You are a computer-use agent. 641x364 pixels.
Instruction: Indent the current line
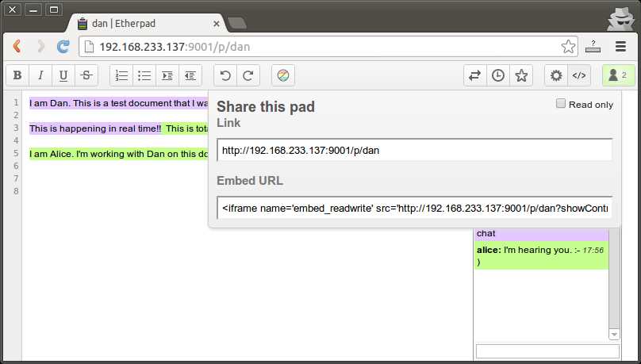(167, 75)
